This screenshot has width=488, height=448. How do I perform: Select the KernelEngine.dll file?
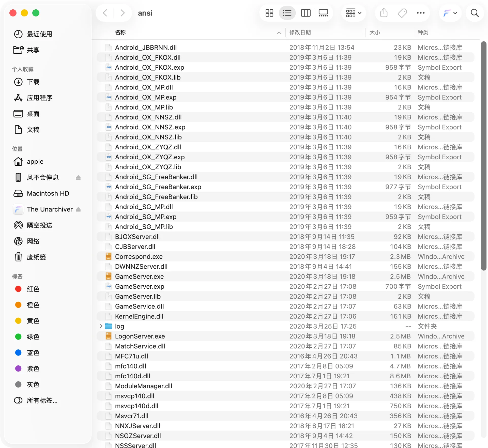pyautogui.click(x=285, y=316)
